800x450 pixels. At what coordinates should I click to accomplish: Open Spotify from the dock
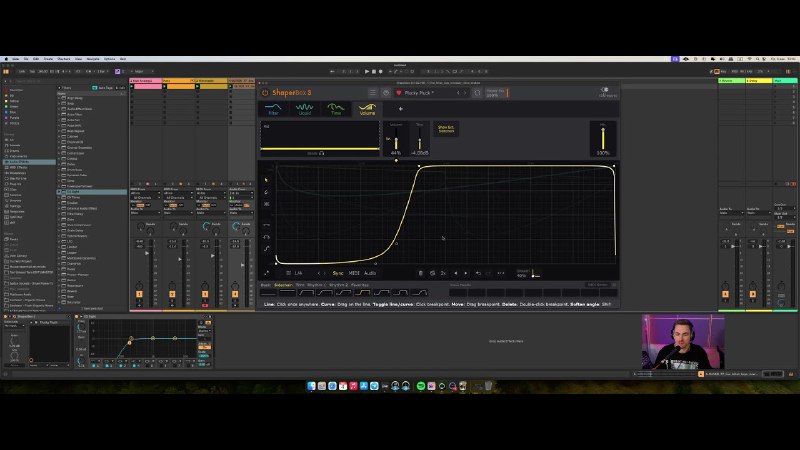pyautogui.click(x=421, y=386)
